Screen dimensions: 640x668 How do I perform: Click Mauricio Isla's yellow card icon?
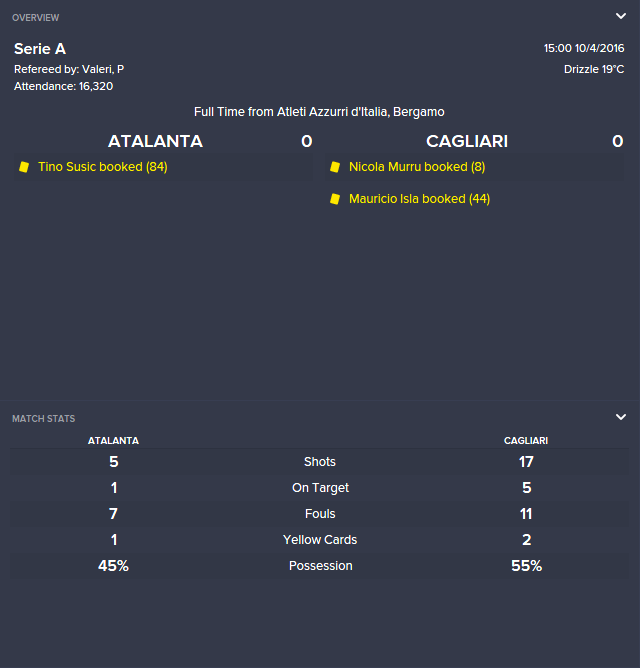pyautogui.click(x=335, y=199)
